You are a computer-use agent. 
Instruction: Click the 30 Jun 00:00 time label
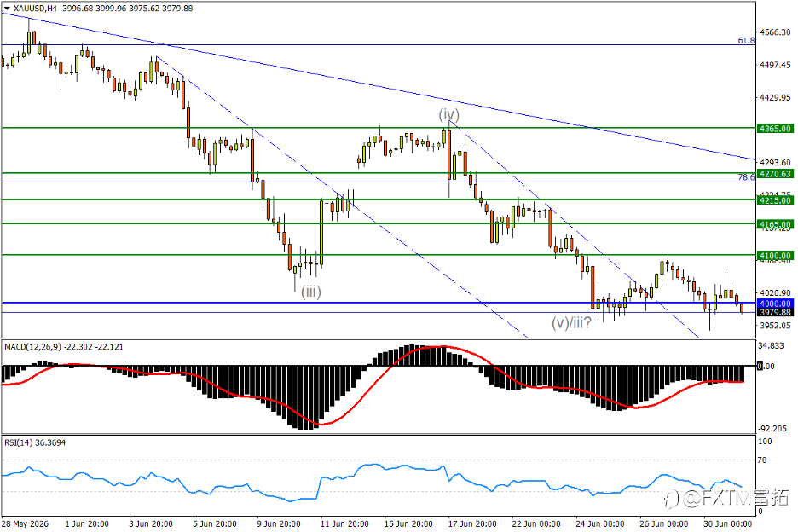[x=728, y=523]
